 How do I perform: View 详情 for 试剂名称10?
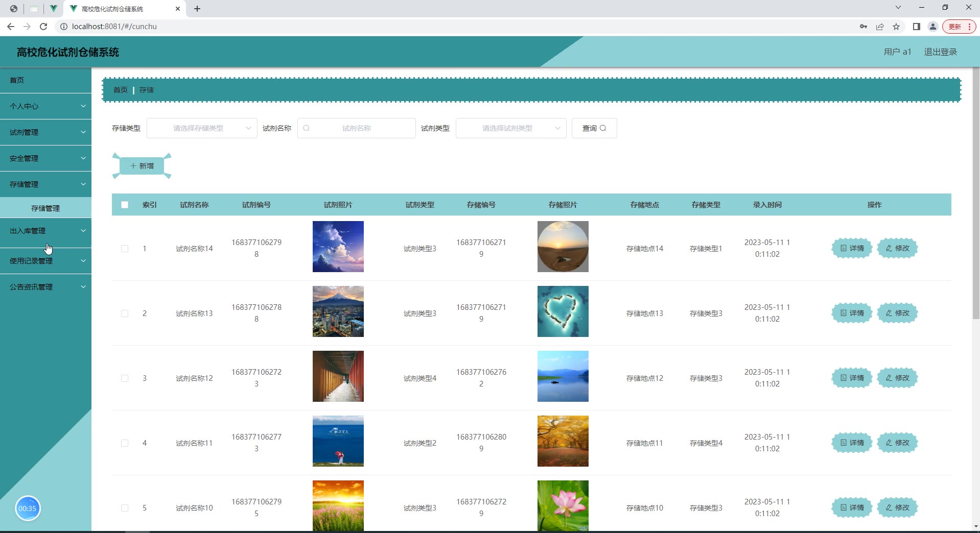click(852, 507)
